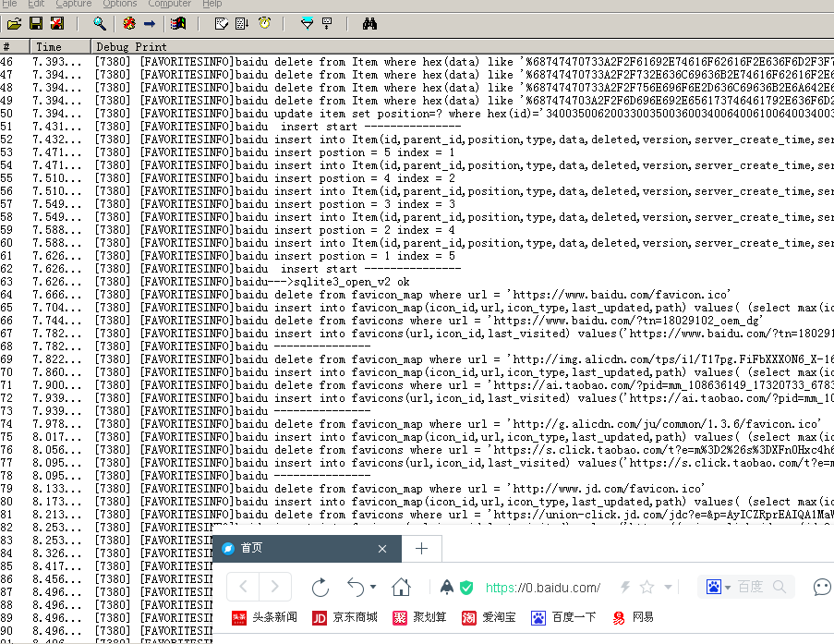Click the undo restore-tab arrow icon
The image size is (834, 644).
356,588
